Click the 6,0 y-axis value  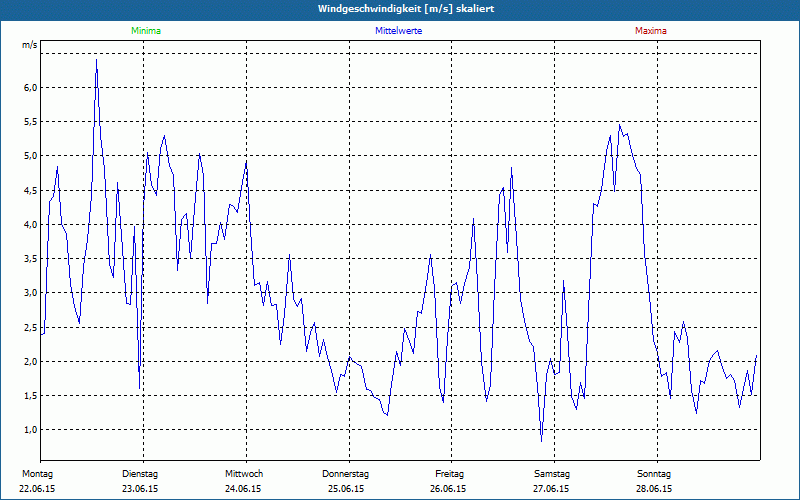click(31, 88)
